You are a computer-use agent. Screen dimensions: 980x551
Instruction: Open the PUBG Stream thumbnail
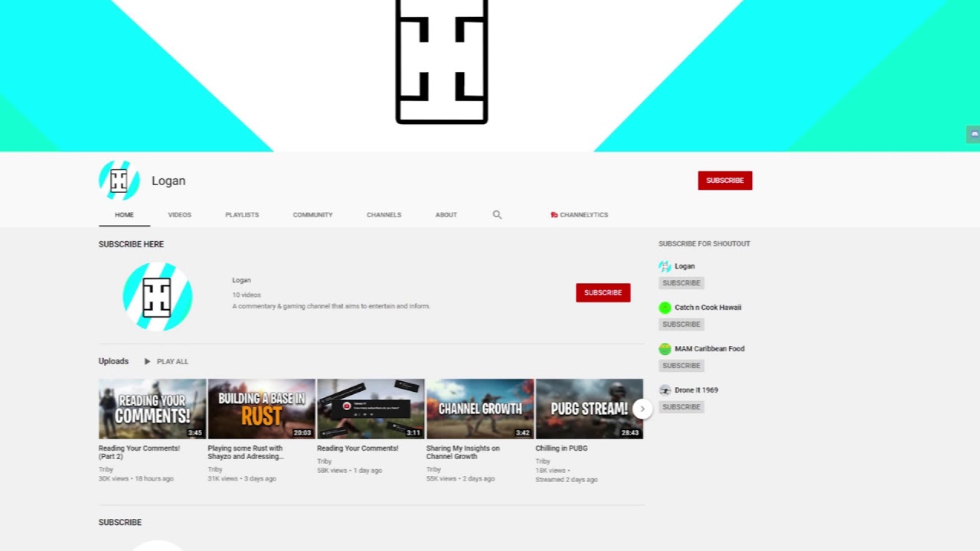(x=590, y=409)
